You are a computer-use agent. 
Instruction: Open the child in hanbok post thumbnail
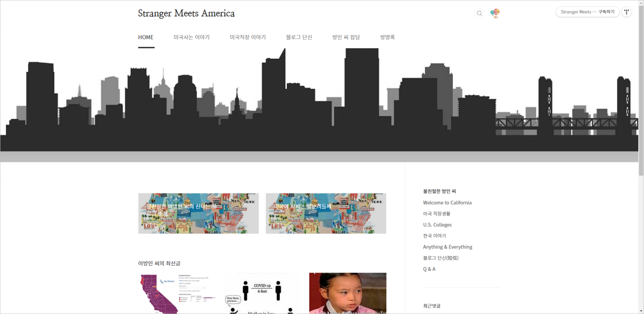point(348,293)
